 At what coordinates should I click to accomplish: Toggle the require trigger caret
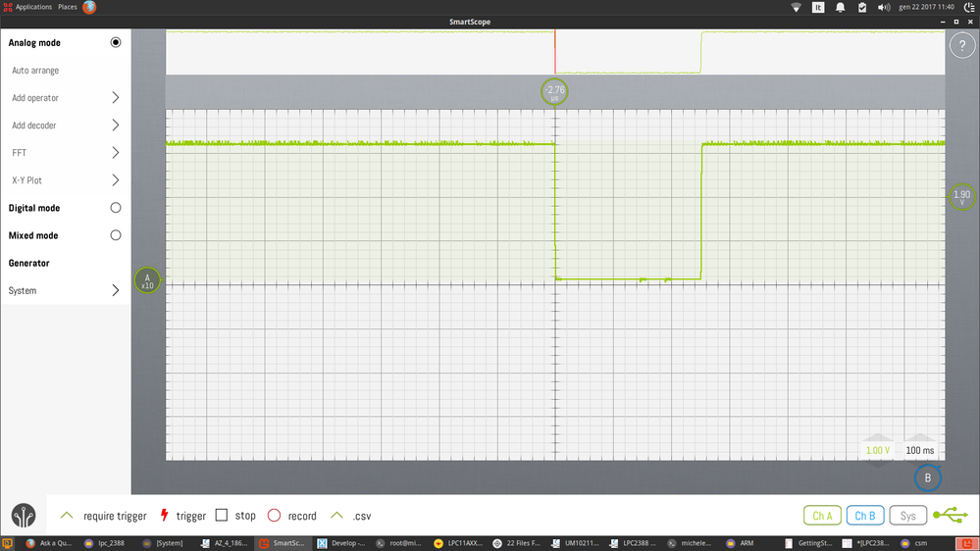(67, 516)
